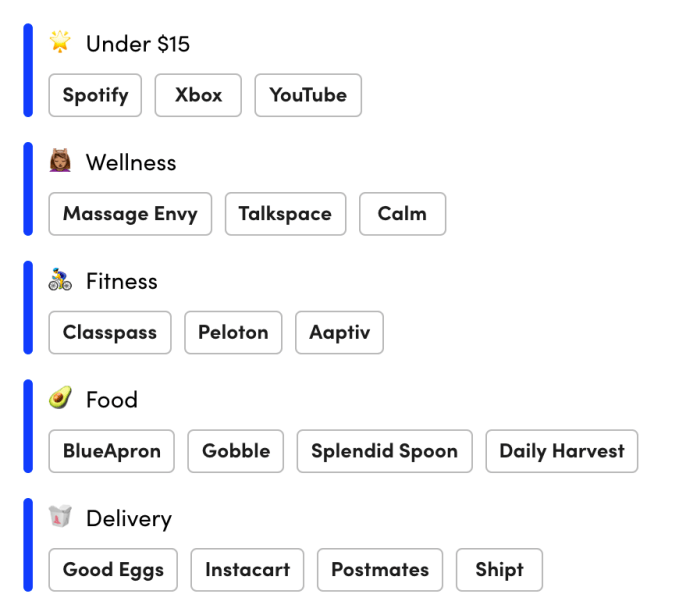Click the Delivery category heading
The height and width of the screenshot is (612, 679).
(x=128, y=518)
